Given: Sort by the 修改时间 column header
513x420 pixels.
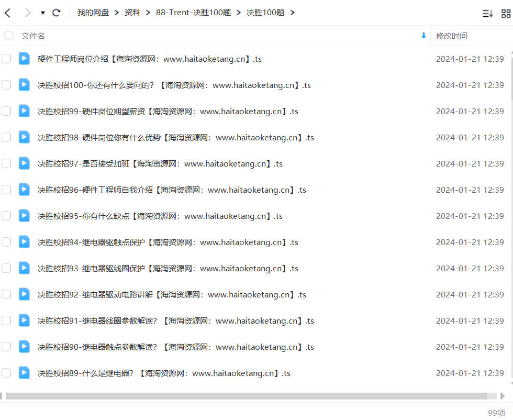Looking at the screenshot, I should point(451,36).
